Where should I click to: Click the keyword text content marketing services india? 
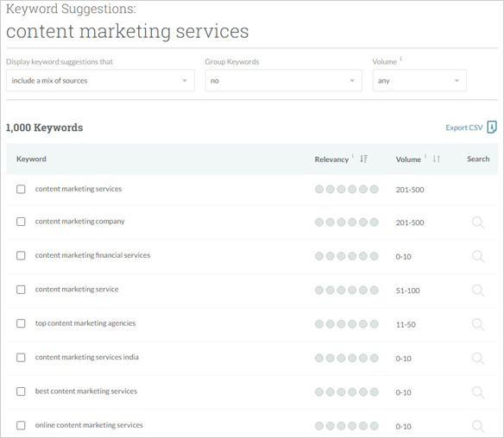click(87, 357)
